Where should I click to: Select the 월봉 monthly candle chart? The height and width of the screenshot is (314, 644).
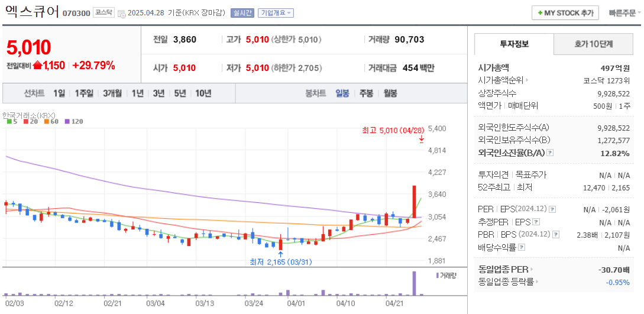tap(390, 93)
